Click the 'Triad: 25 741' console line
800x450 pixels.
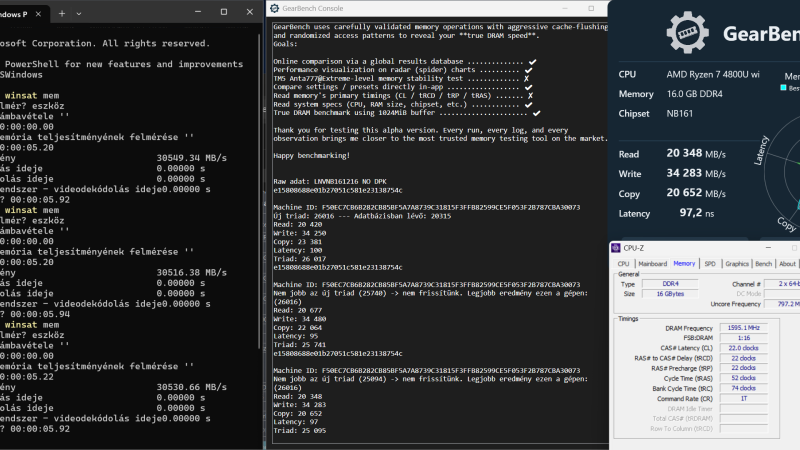coord(299,344)
